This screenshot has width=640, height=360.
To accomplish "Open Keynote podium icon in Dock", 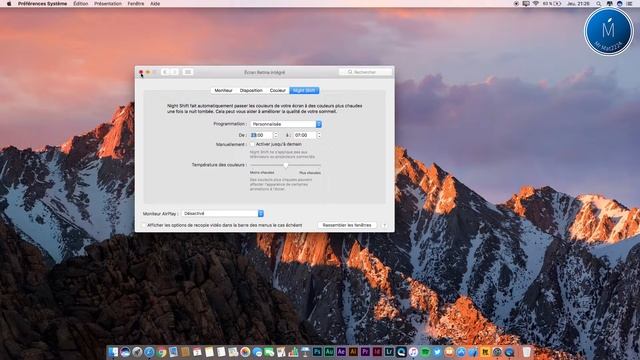I will coord(305,352).
